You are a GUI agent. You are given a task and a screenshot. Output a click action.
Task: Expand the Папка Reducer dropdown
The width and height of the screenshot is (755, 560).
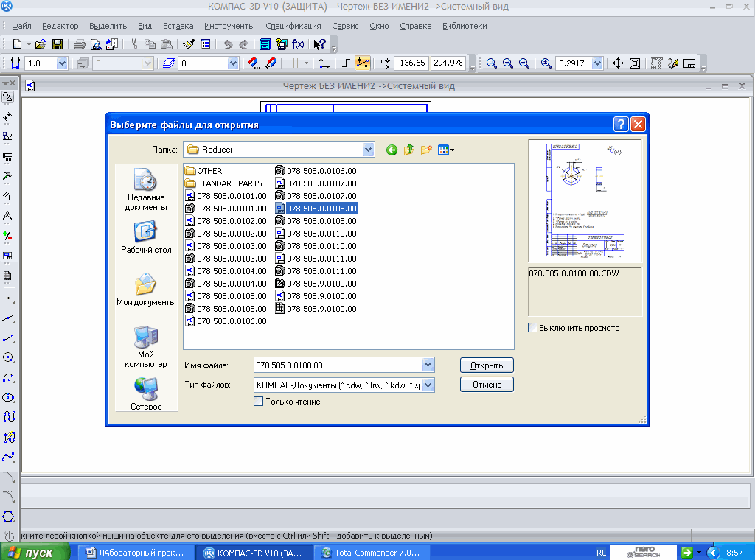369,150
